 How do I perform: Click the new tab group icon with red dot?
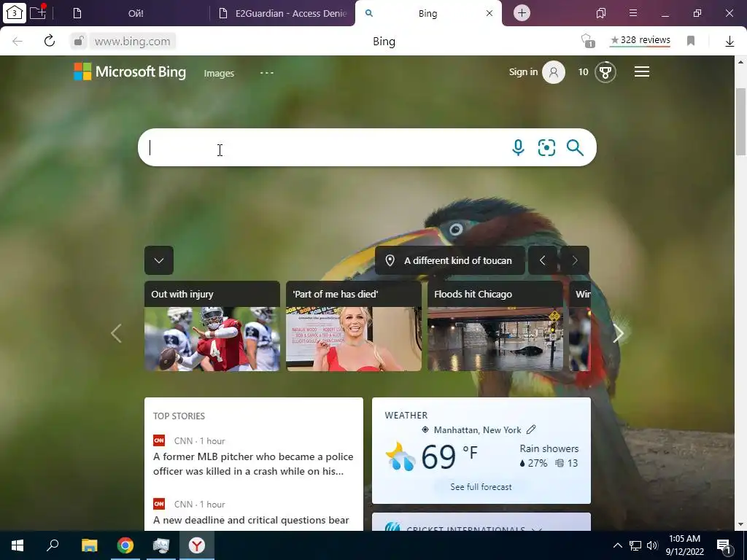pos(38,12)
